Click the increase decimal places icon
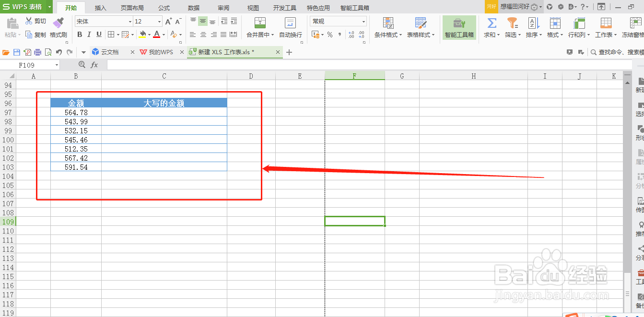The image size is (644, 317). tap(351, 35)
